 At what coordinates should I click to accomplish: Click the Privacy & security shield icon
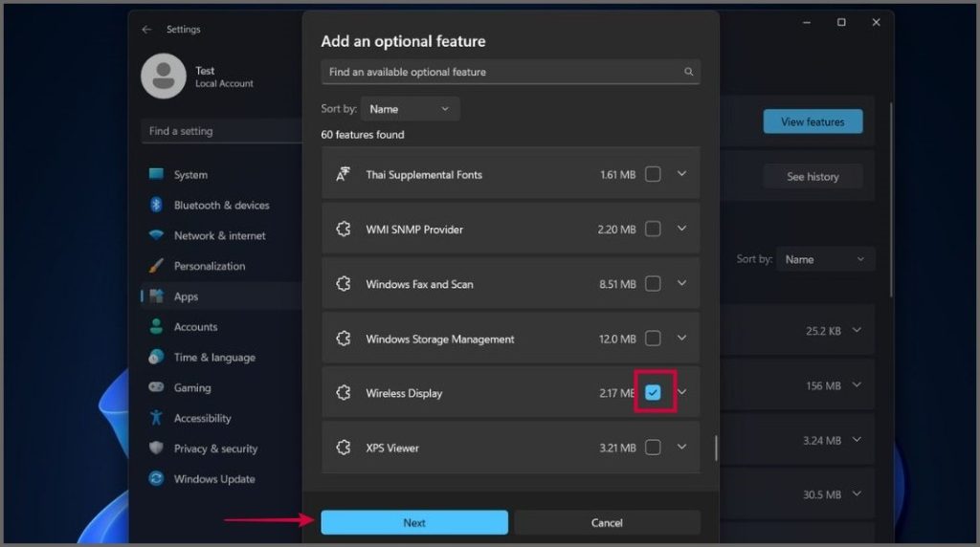(156, 448)
